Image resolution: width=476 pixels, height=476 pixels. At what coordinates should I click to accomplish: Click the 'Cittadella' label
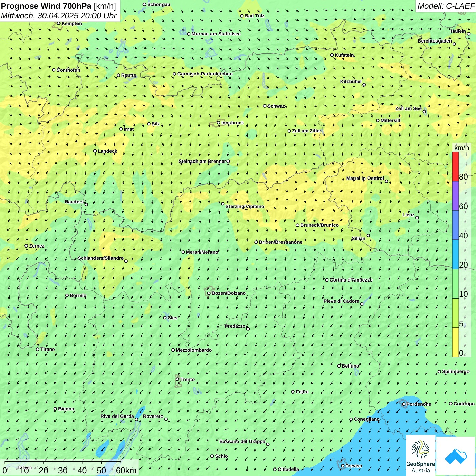coord(289,469)
